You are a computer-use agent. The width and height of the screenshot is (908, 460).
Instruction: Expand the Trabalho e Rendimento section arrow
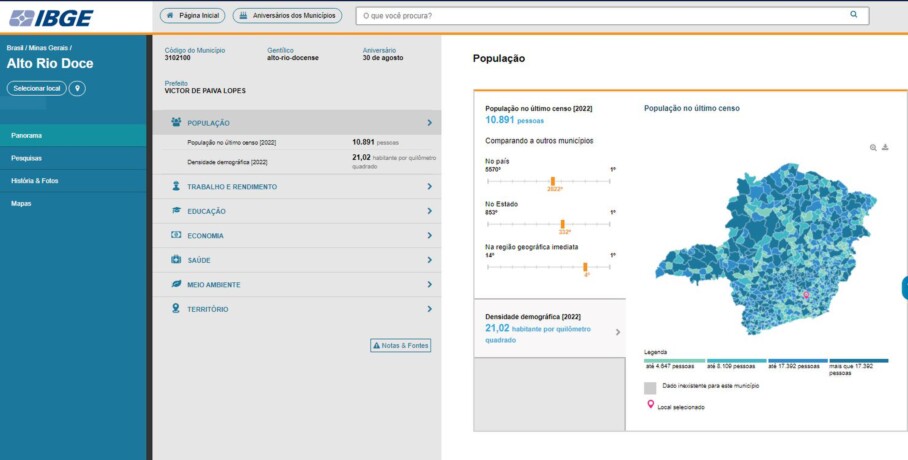[x=429, y=187]
